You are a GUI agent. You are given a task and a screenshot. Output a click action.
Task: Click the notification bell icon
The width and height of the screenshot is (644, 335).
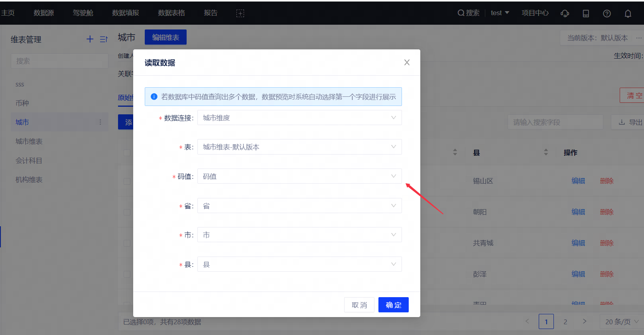[x=628, y=14]
